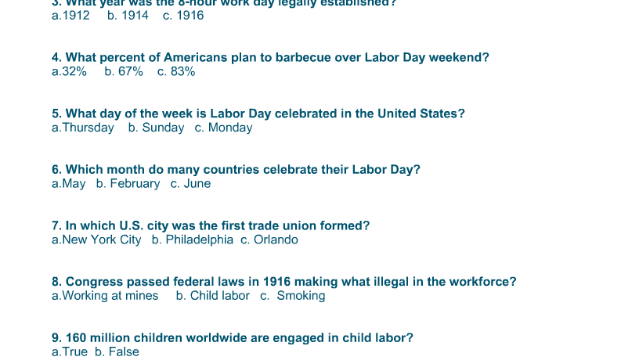Click the barbecue percent question 4 heading
Image resolution: width=639 pixels, height=364 pixels.
(270, 57)
